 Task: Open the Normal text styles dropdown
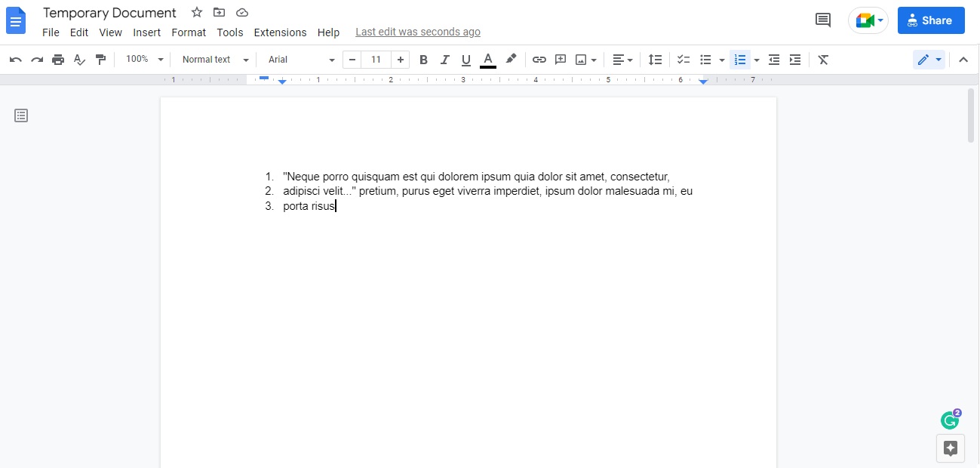pyautogui.click(x=215, y=60)
